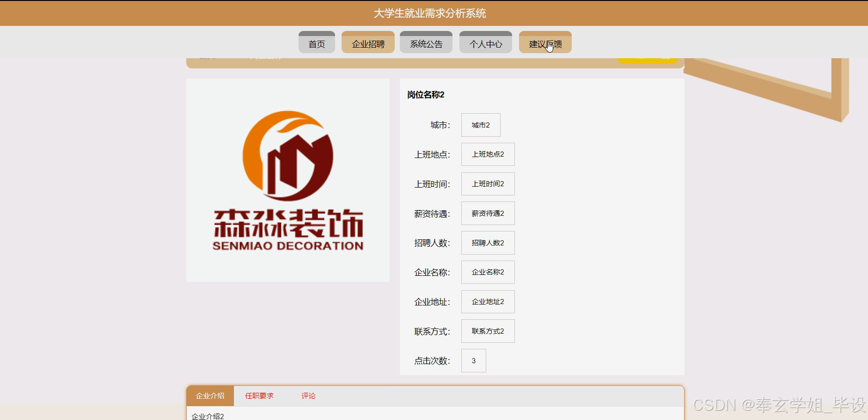Click the 城市: field label
The height and width of the screenshot is (420, 868).
click(x=440, y=125)
